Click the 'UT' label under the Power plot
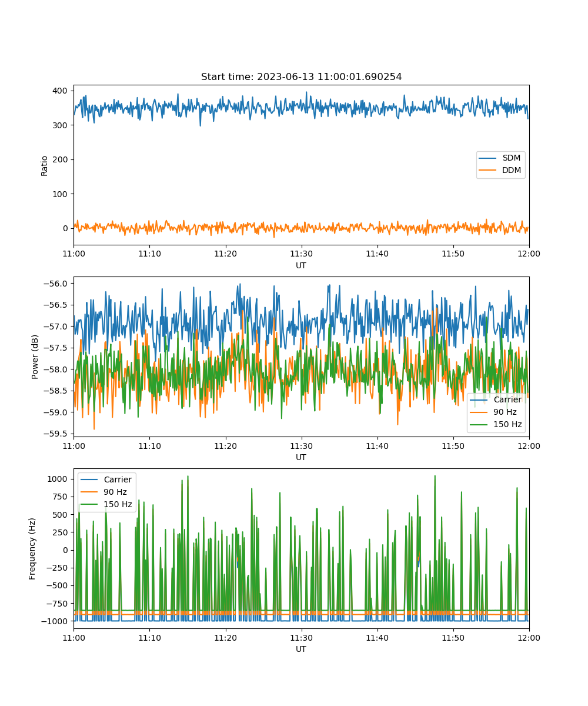 301,457
